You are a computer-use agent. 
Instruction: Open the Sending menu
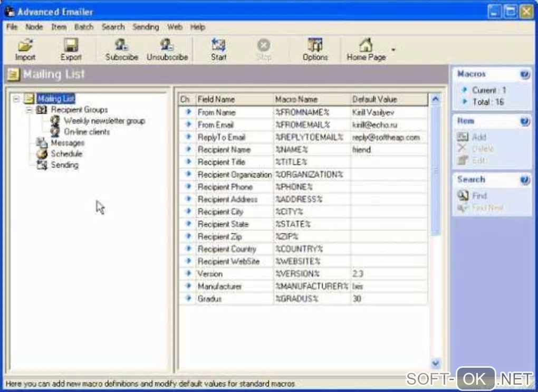(146, 27)
